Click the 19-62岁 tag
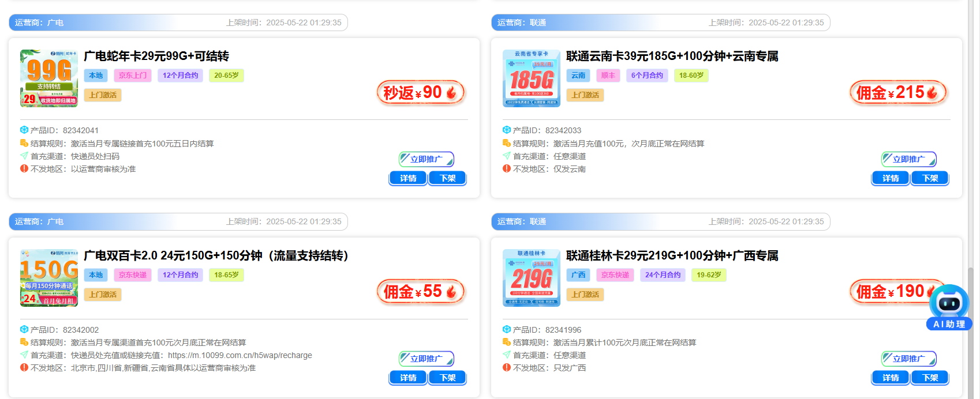 [x=709, y=275]
